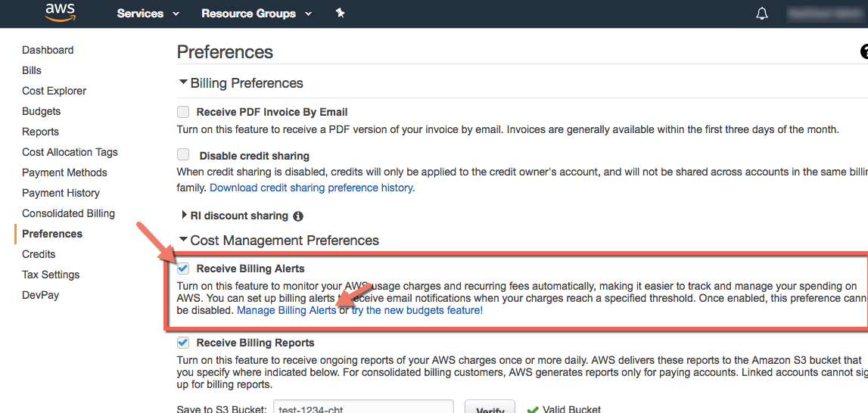Viewport: 868px width, 413px height.
Task: Click the Valid Bucket status text
Action: click(572, 410)
